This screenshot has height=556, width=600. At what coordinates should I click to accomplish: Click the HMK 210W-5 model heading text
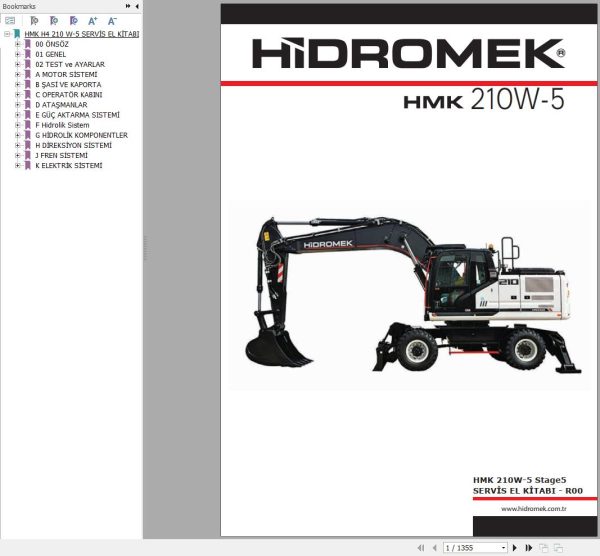(x=484, y=99)
